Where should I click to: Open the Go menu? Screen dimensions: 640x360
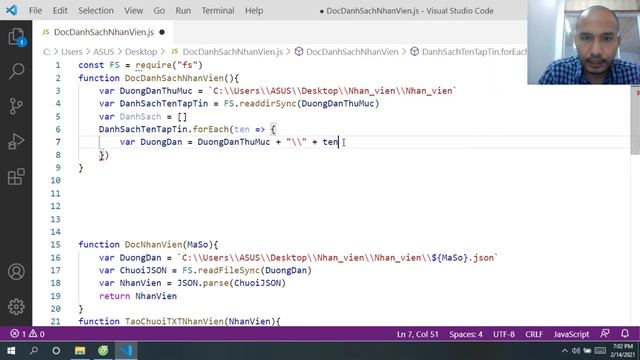click(159, 11)
